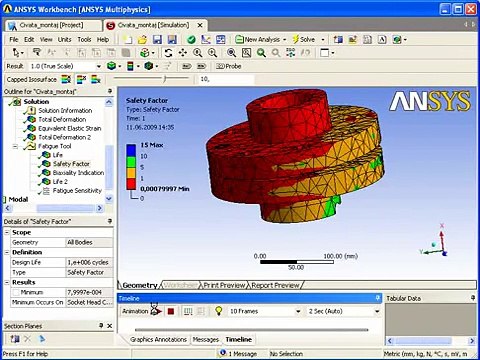Viewport: 480px width, 360px height.
Task: Click the New Analysis button
Action: tap(257, 40)
